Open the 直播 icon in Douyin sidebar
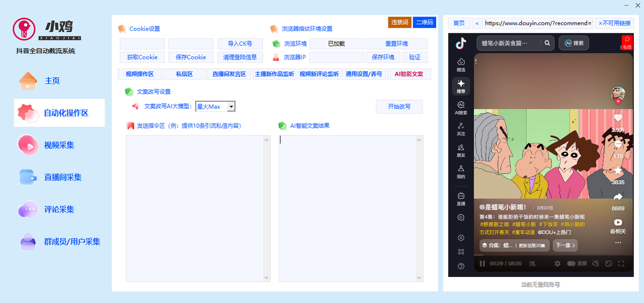The height and width of the screenshot is (303, 644). point(461,198)
